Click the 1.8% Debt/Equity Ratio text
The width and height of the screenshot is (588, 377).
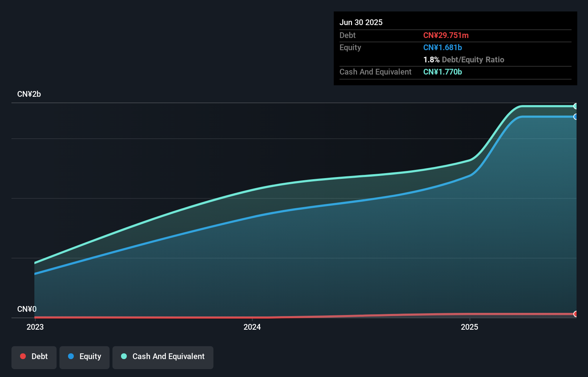tap(464, 59)
